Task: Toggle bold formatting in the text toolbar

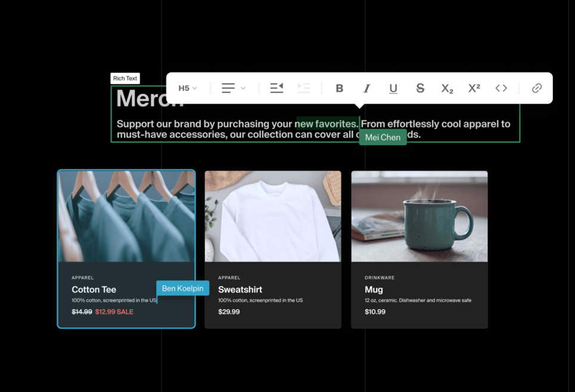Action: 339,88
